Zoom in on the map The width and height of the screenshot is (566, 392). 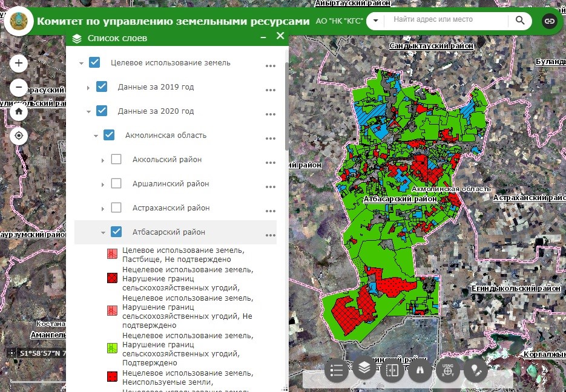click(x=19, y=63)
